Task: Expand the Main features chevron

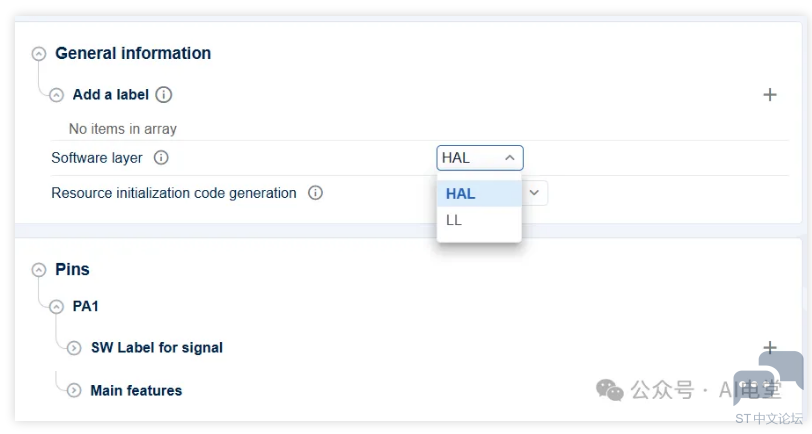Action: pyautogui.click(x=74, y=391)
